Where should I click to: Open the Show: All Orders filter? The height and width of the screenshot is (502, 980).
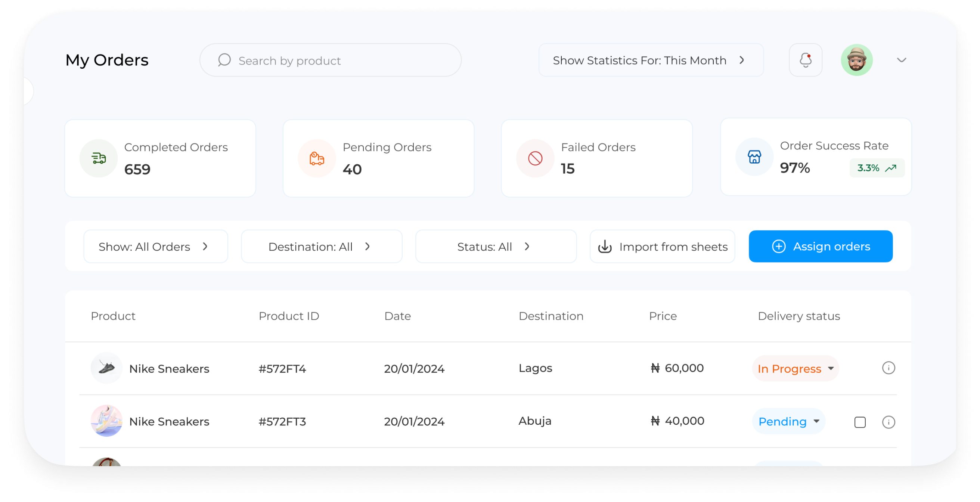point(156,246)
